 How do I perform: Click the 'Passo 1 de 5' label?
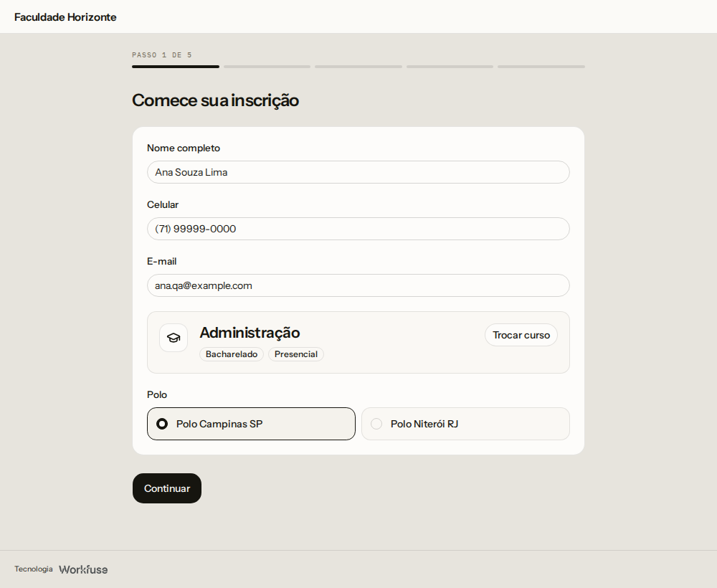point(162,55)
